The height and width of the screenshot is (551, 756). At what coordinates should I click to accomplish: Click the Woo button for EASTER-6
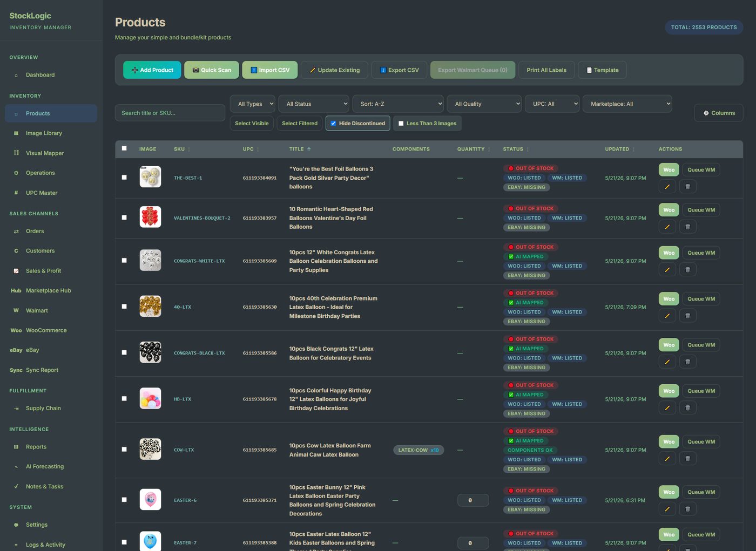click(x=669, y=492)
